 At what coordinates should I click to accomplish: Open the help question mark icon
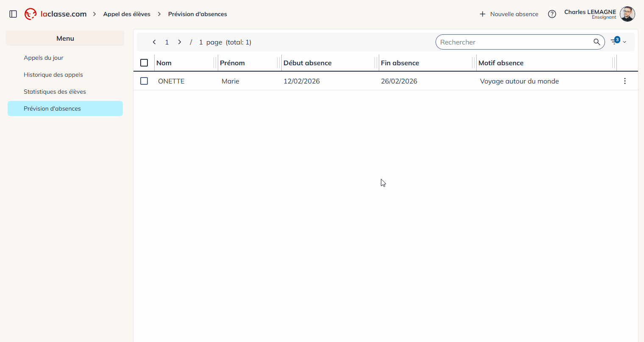pos(552,14)
